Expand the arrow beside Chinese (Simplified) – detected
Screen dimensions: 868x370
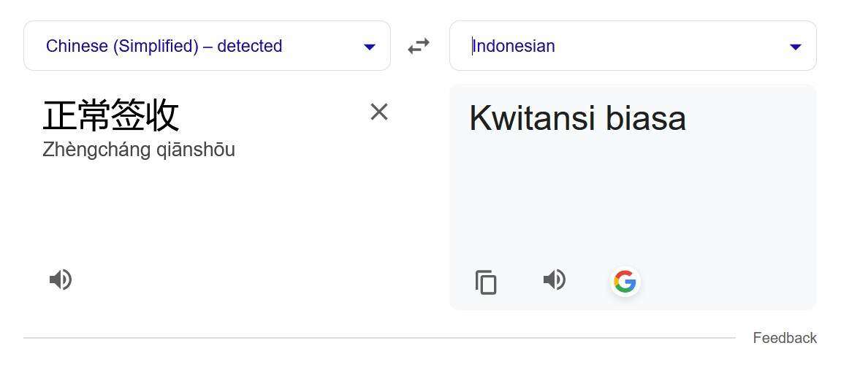(369, 47)
